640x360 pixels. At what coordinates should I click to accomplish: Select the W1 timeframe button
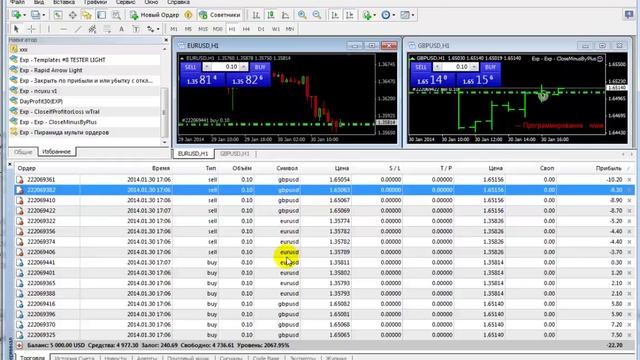(x=276, y=29)
